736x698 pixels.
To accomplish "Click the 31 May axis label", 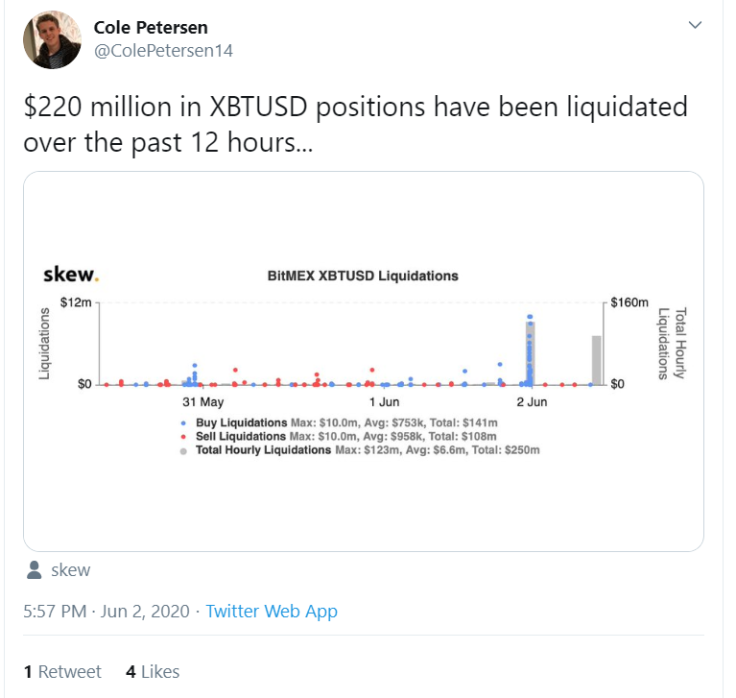I will 203,402.
